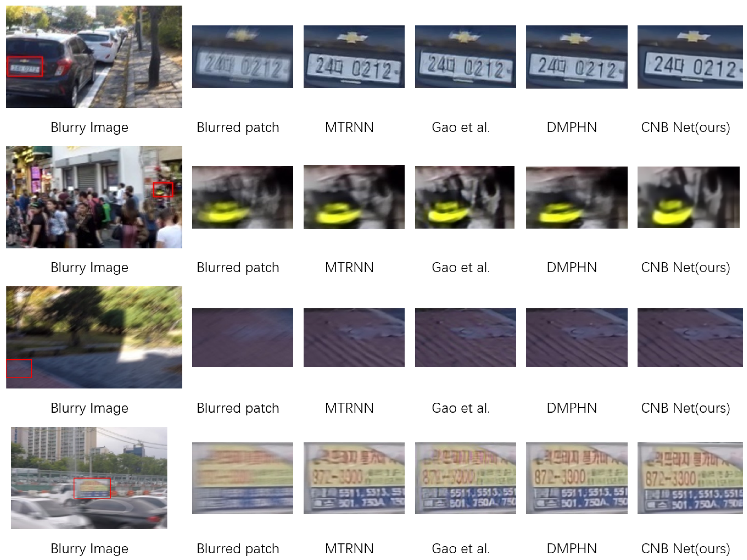The width and height of the screenshot is (747, 560).
Task: Click first row CNB Net(ours) label
Action: 686,127
